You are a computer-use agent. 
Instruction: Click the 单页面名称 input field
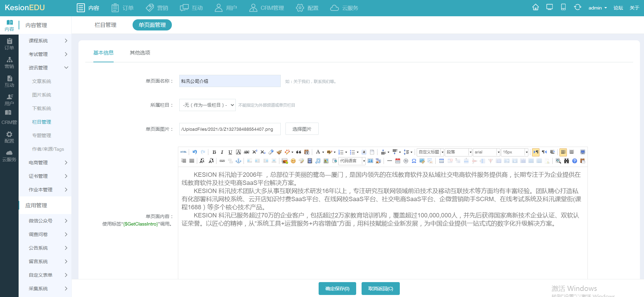tap(230, 81)
